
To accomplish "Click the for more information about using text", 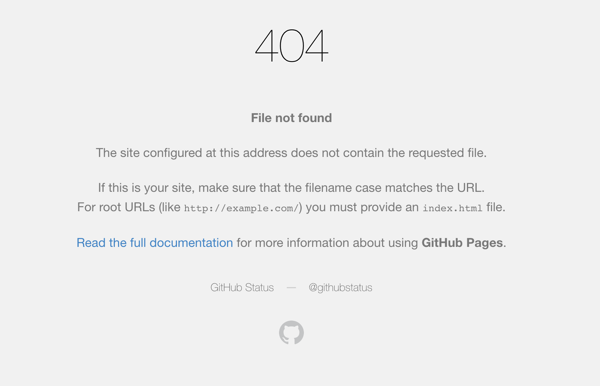I will (327, 243).
